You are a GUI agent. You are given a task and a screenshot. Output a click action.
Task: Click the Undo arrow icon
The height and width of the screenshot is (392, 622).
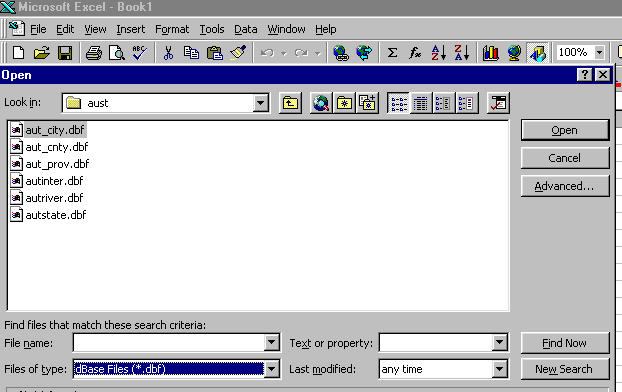point(268,52)
